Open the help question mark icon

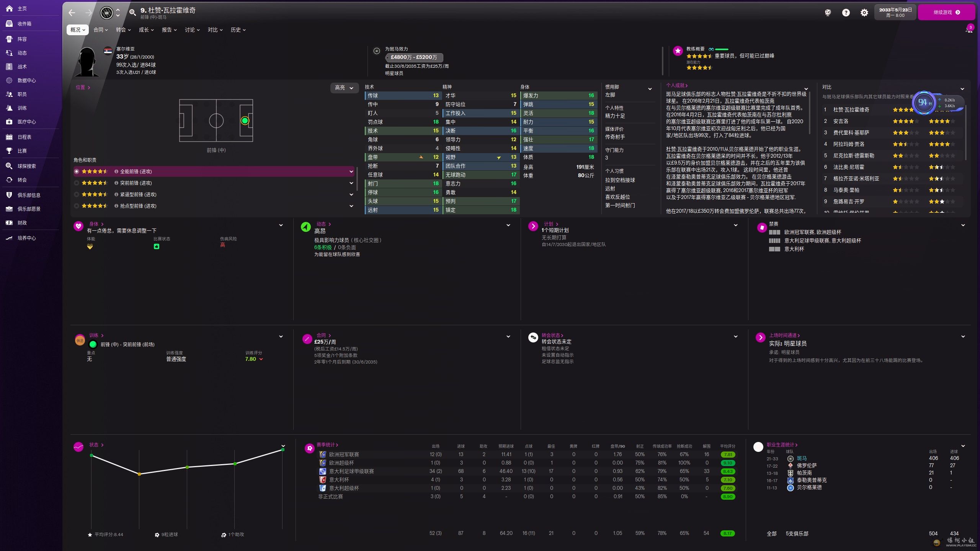tap(846, 13)
